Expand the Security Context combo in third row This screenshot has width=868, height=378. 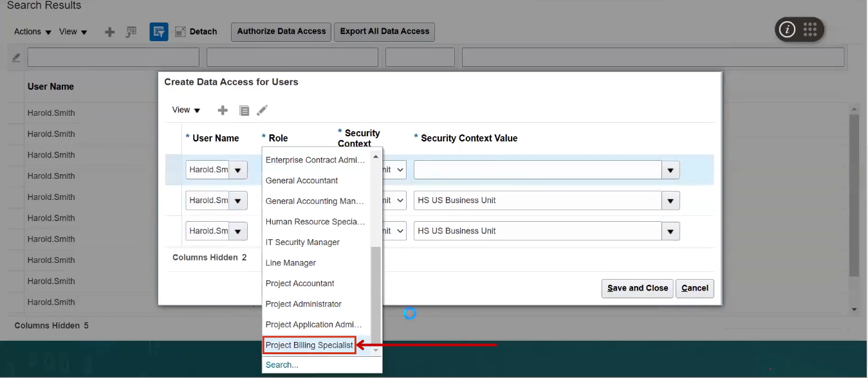click(398, 231)
